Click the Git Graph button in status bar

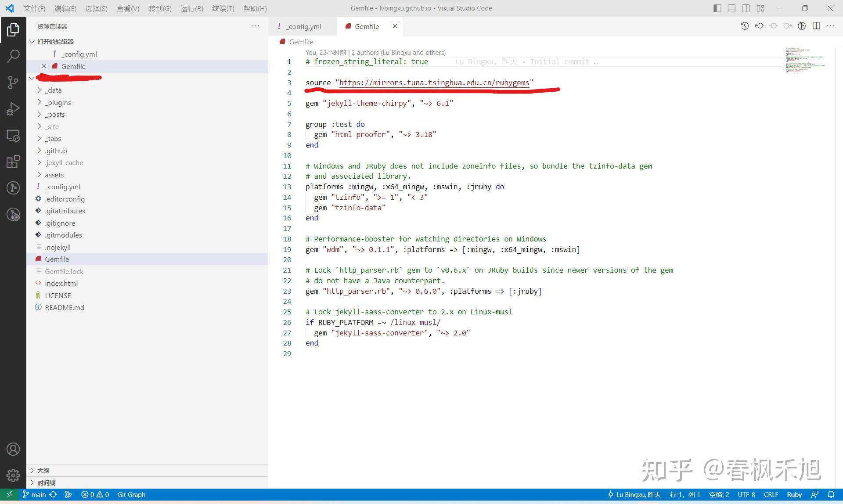(132, 494)
